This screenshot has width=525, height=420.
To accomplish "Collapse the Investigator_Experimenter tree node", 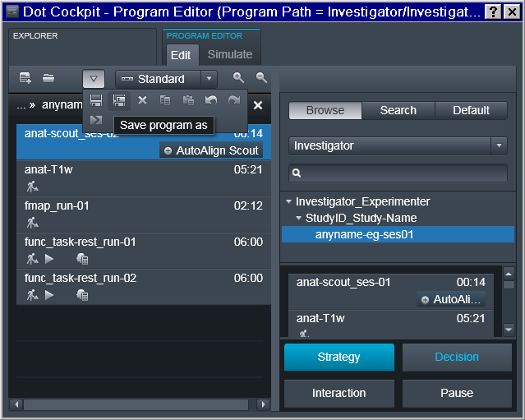I will click(289, 201).
